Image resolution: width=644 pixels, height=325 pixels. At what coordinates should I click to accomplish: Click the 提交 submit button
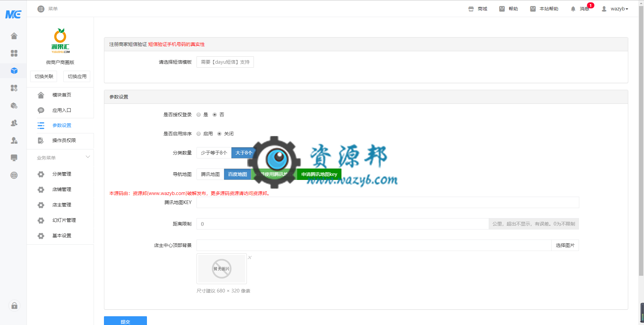pyautogui.click(x=125, y=321)
